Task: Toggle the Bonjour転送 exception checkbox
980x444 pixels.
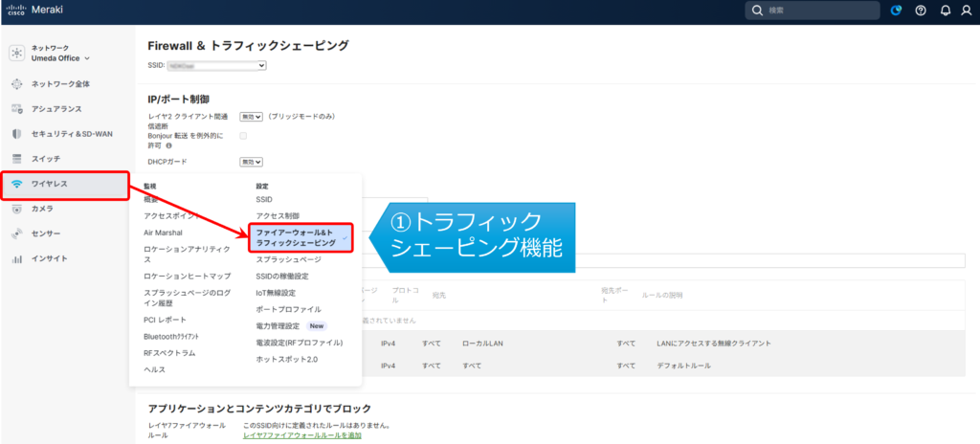Action: pyautogui.click(x=243, y=136)
